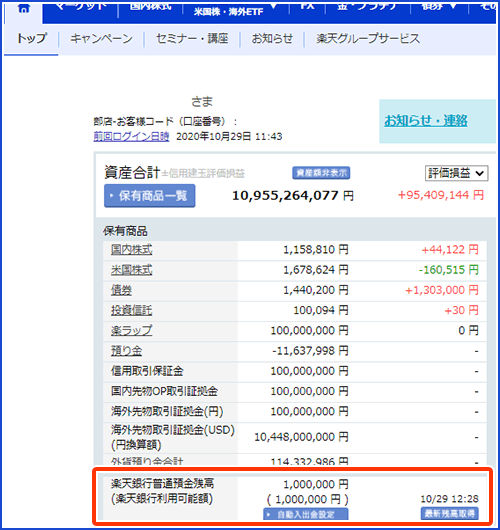Select the login date 2020年10月29日 11:43
The width and height of the screenshot is (500, 530).
point(229,136)
